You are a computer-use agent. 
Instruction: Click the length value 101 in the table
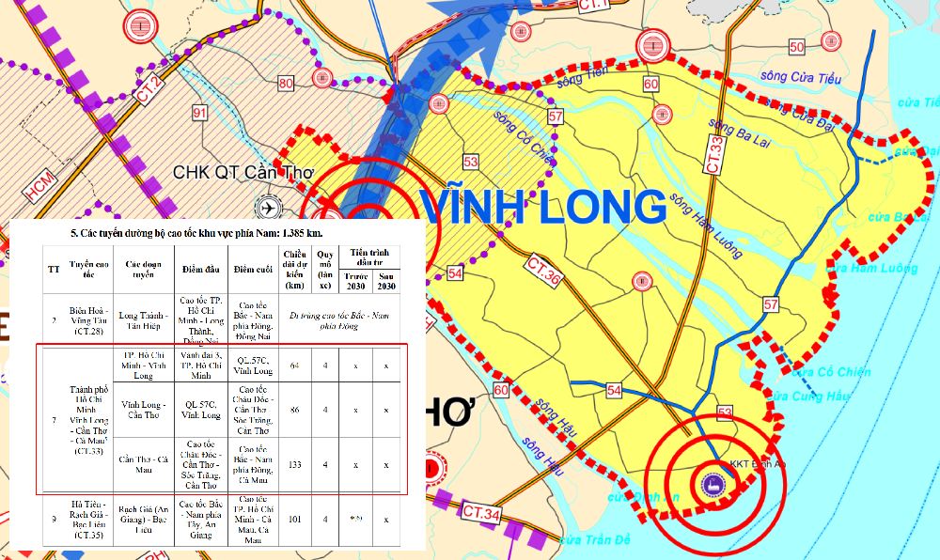(x=294, y=519)
